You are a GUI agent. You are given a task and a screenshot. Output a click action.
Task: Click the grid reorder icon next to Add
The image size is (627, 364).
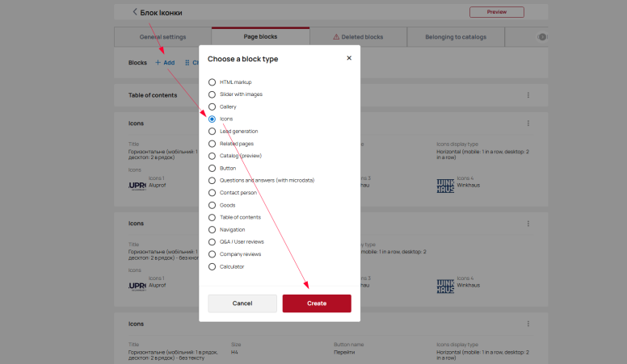point(187,63)
